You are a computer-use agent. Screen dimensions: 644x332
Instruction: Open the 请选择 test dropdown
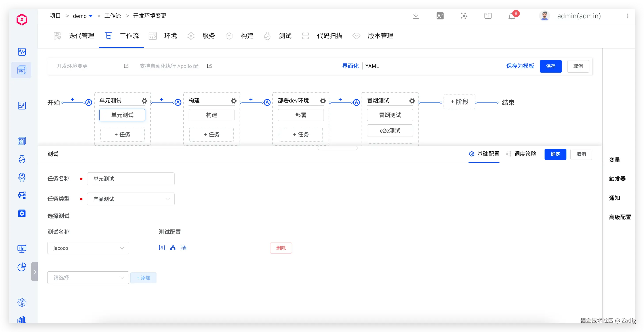pyautogui.click(x=88, y=278)
